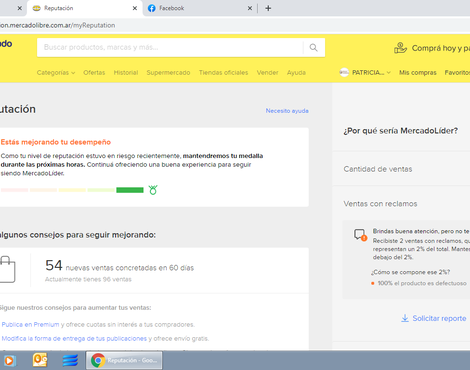Image resolution: width=470 pixels, height=370 pixels.
Task: Click the Publica en Premium link
Action: click(30, 324)
